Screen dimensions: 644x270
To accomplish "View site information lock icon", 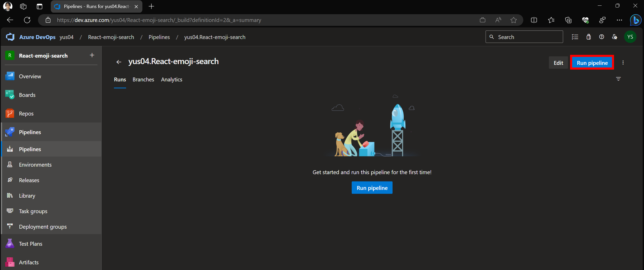I will (x=48, y=20).
